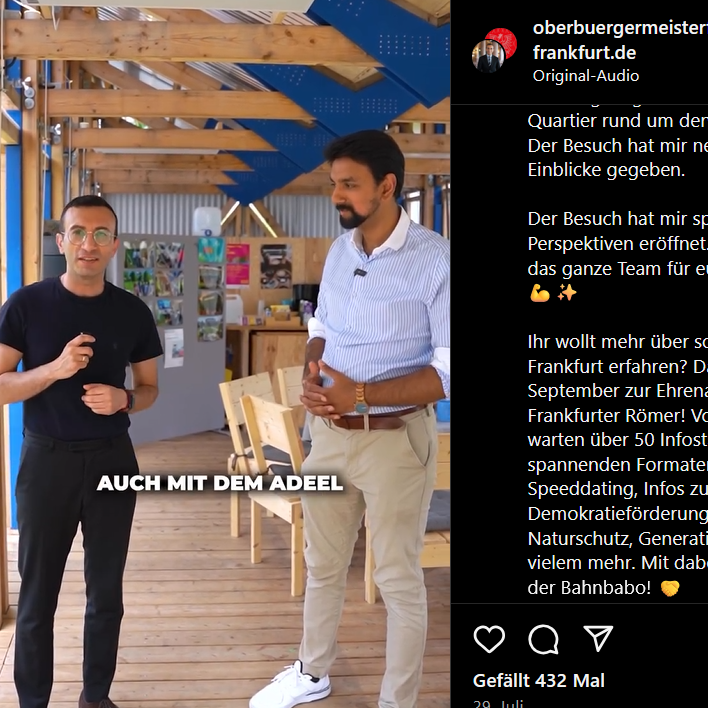View who liked via Gefällt 432 Mal
Viewport: 708px width, 708px height.
point(539,680)
